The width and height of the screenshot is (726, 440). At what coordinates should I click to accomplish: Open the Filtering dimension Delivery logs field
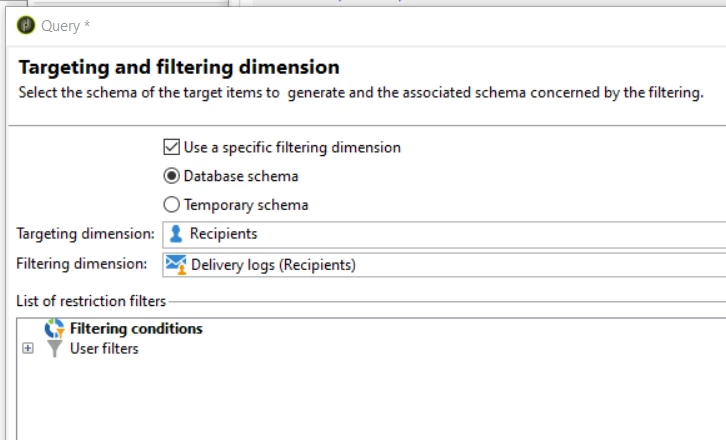(x=450, y=265)
